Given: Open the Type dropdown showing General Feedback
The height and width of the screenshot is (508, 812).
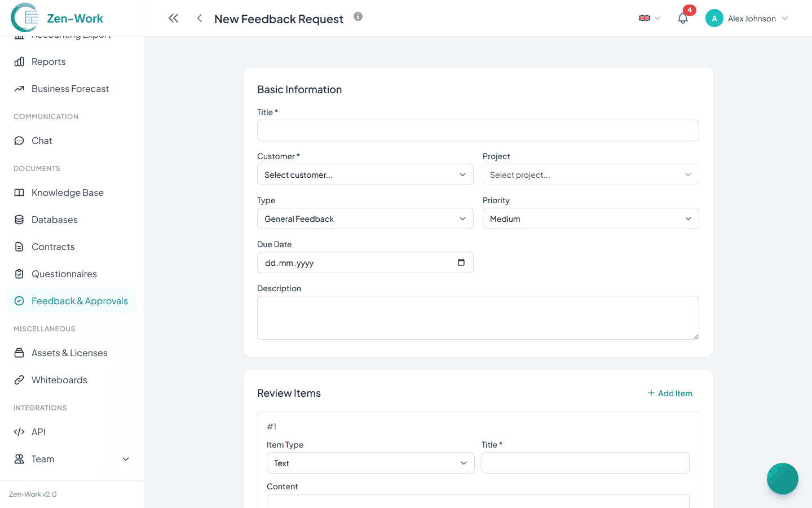Looking at the screenshot, I should pyautogui.click(x=365, y=218).
